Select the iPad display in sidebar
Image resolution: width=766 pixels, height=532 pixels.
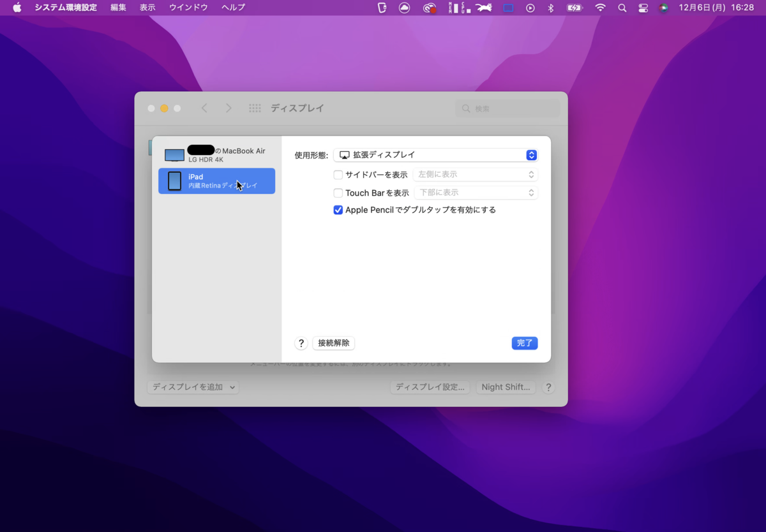216,181
